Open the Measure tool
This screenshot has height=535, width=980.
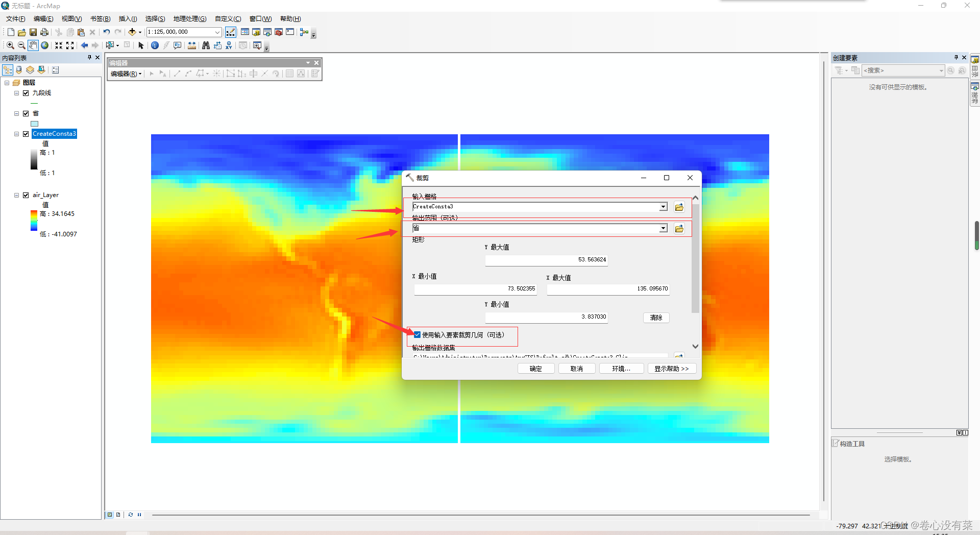point(192,45)
